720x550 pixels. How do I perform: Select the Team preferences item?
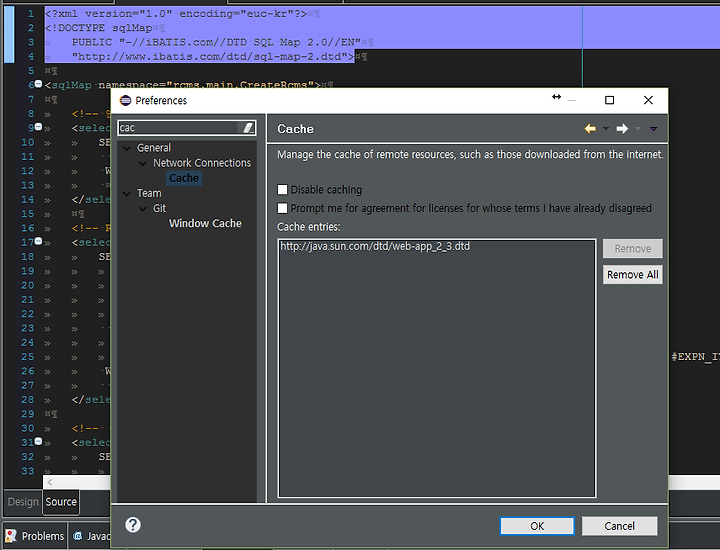tap(149, 193)
